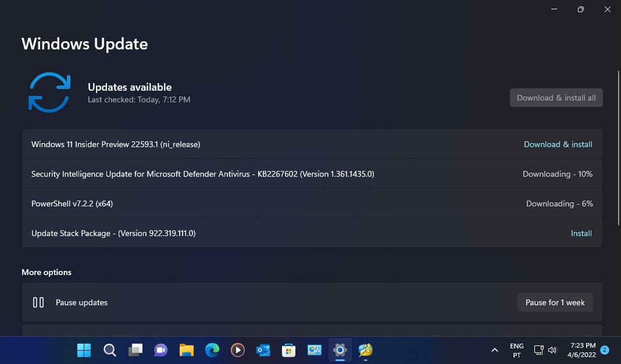
Task: Open Media Player taskbar icon
Action: click(238, 350)
